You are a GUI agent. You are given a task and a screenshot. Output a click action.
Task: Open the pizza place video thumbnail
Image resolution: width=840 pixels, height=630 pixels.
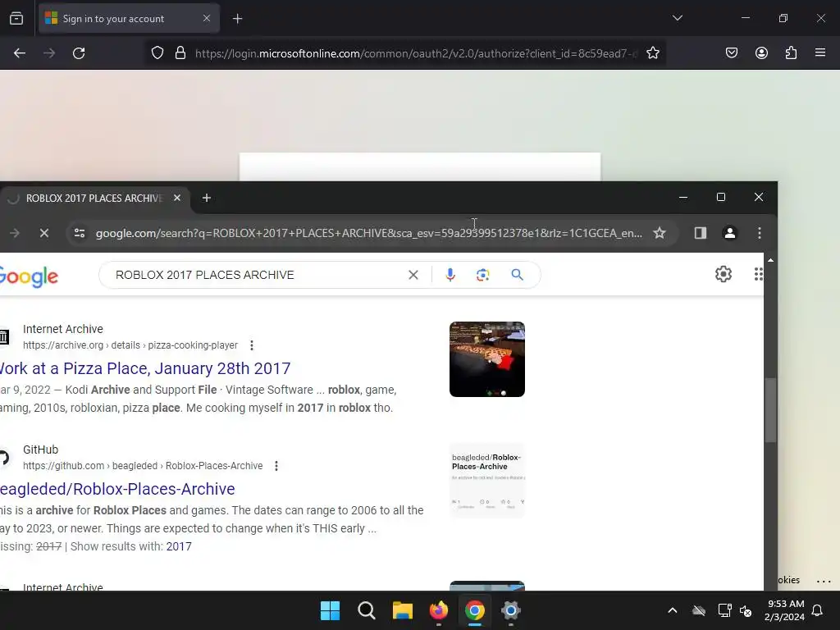click(487, 359)
